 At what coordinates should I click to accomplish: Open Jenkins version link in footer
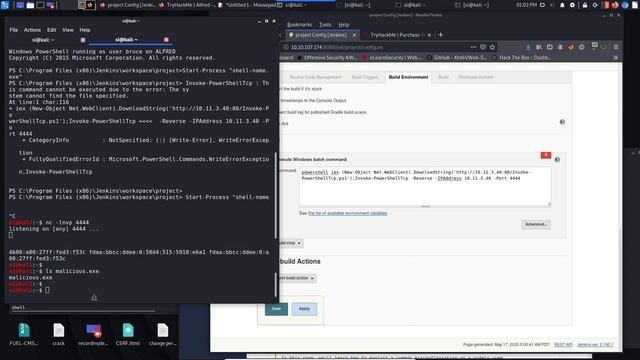click(x=595, y=345)
